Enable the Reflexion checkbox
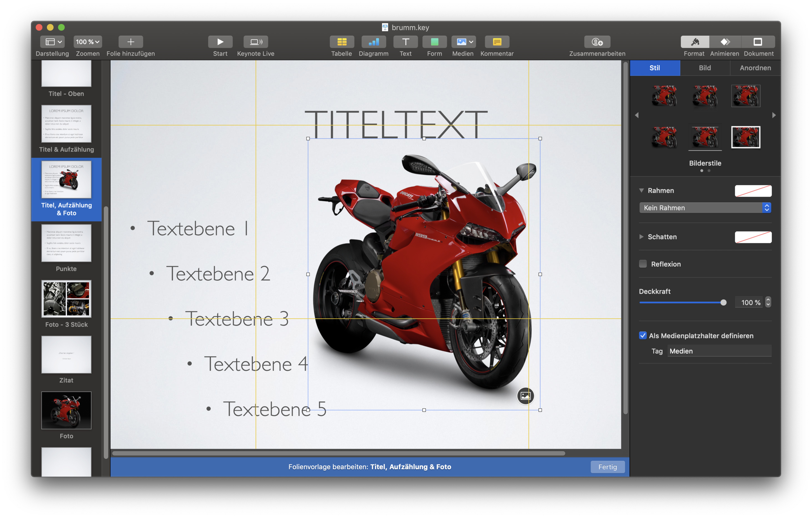812x518 pixels. pos(643,264)
